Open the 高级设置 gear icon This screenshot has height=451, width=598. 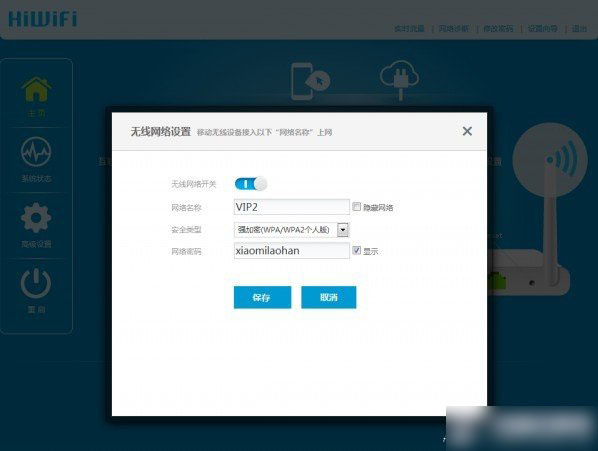pyautogui.click(x=36, y=218)
